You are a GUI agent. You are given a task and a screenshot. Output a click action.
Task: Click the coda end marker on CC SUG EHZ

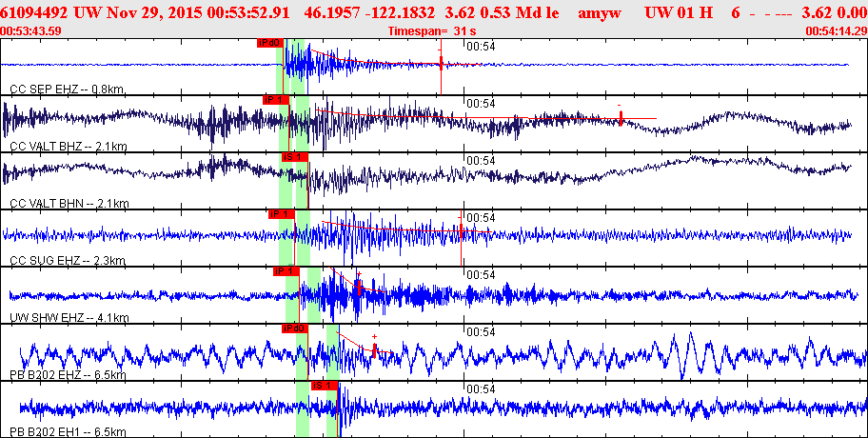pyautogui.click(x=461, y=231)
